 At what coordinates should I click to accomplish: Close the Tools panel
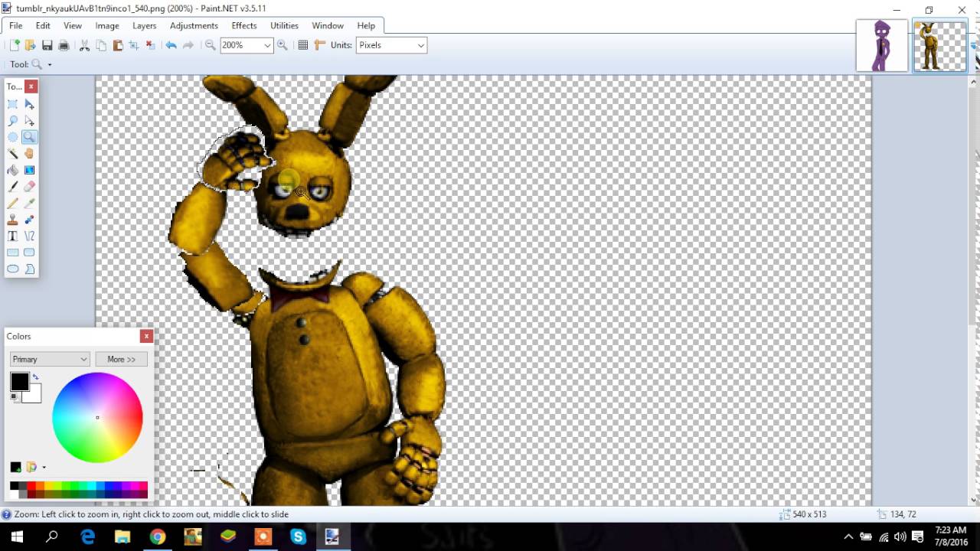click(x=31, y=86)
